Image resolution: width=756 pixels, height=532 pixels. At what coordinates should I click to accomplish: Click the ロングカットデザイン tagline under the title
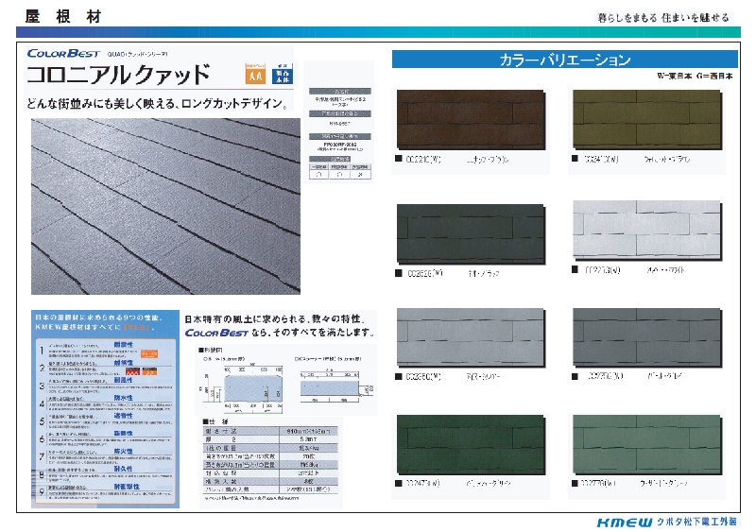158,104
